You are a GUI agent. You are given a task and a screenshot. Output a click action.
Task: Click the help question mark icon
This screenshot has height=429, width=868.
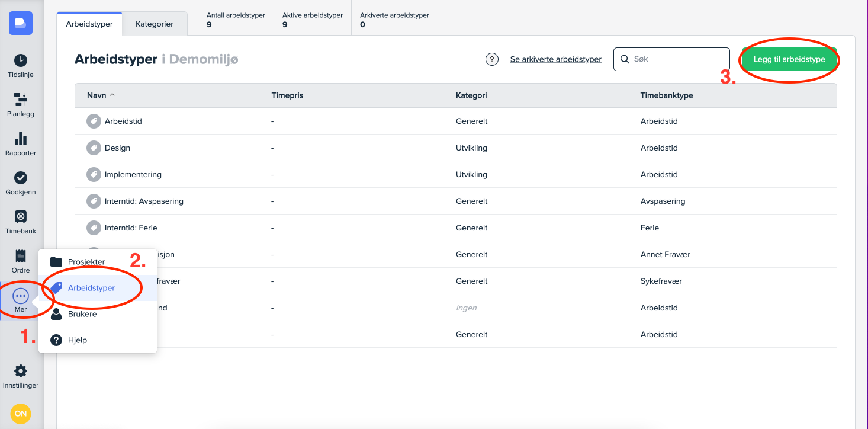click(491, 59)
